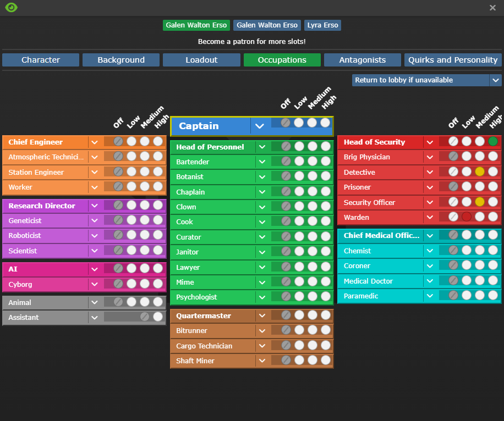The height and width of the screenshot is (421, 504).
Task: Select the Lyra Erso character slot
Action: pos(322,25)
